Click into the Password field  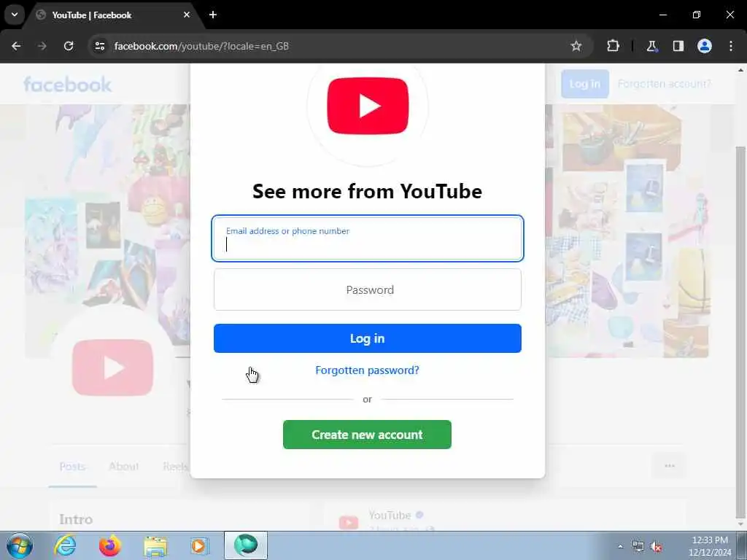tap(368, 289)
